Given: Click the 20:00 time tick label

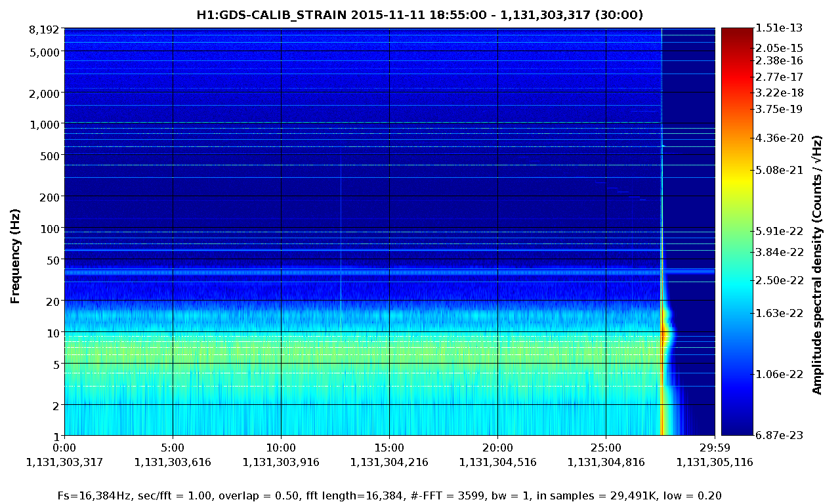Looking at the screenshot, I should pos(497,448).
